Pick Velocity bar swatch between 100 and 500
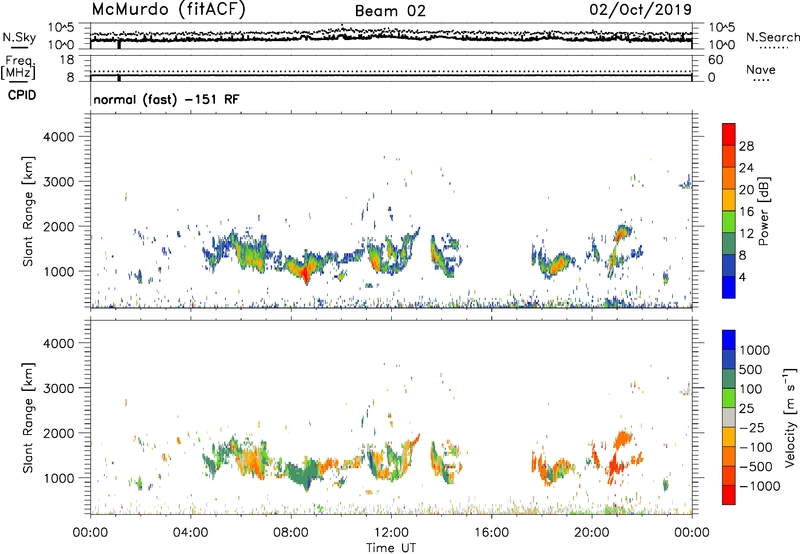The width and height of the screenshot is (800, 554). click(729, 379)
